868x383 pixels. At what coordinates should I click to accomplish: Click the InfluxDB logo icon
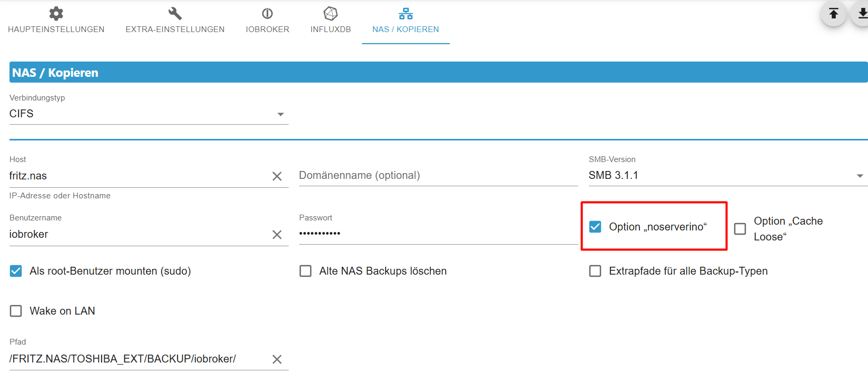330,14
